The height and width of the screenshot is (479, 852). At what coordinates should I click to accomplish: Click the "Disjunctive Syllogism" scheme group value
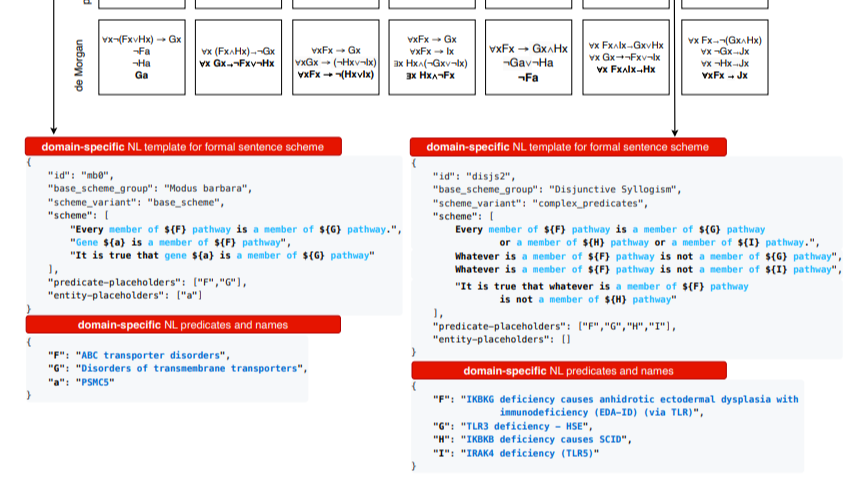[x=616, y=188]
